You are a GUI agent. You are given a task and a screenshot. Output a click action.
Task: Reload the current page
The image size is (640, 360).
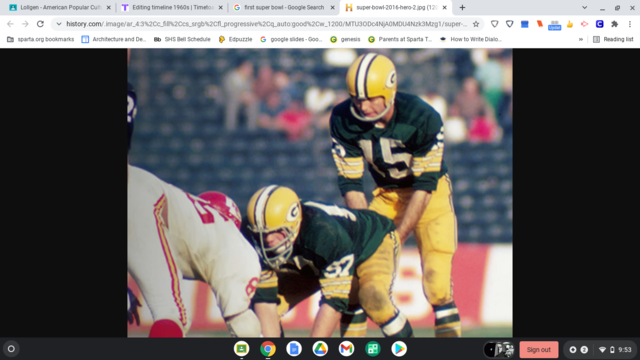[x=40, y=24]
